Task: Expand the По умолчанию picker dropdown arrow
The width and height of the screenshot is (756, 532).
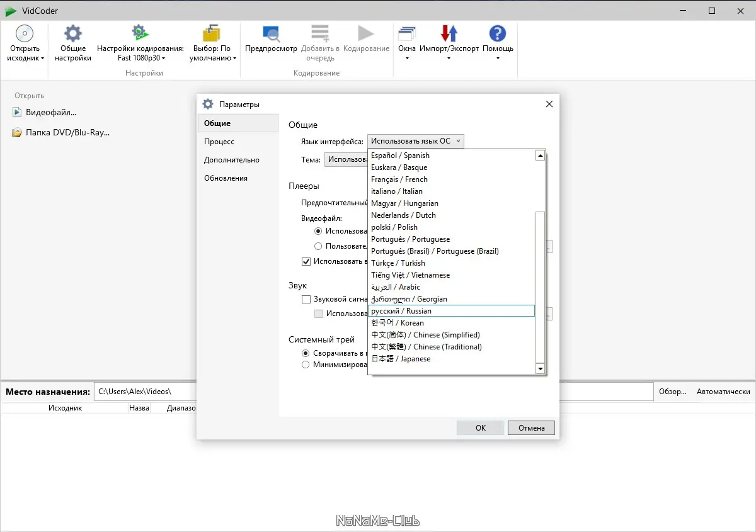Action: (x=234, y=59)
